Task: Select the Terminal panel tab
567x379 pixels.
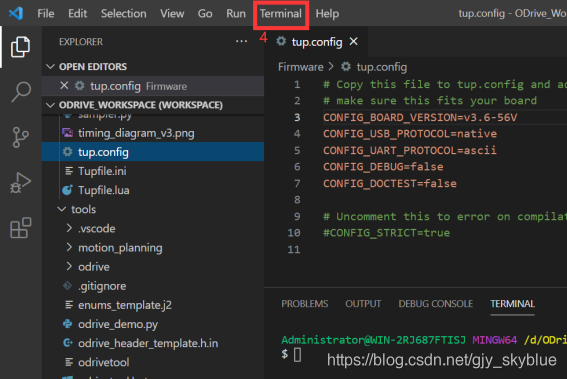Action: (x=512, y=304)
